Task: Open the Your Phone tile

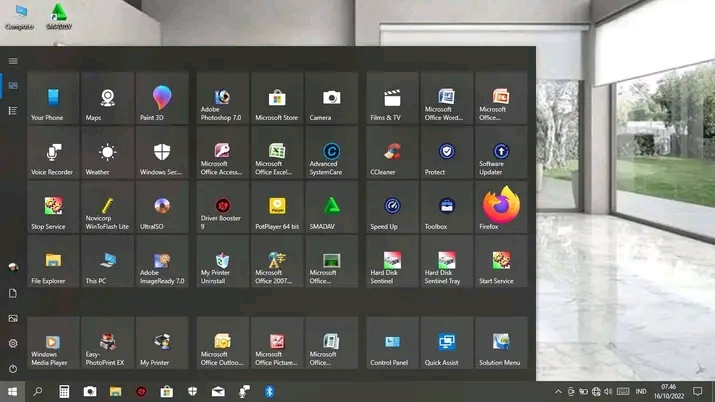Action: (x=53, y=98)
